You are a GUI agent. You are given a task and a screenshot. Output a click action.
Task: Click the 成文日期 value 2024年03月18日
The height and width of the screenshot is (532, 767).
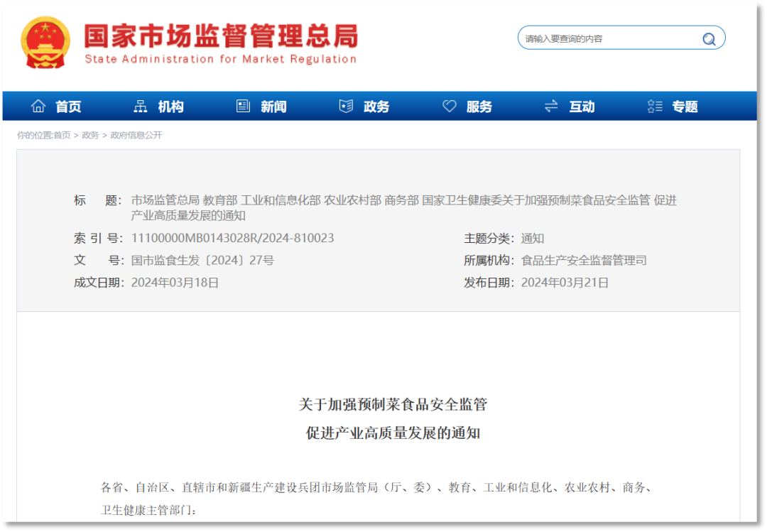(175, 283)
